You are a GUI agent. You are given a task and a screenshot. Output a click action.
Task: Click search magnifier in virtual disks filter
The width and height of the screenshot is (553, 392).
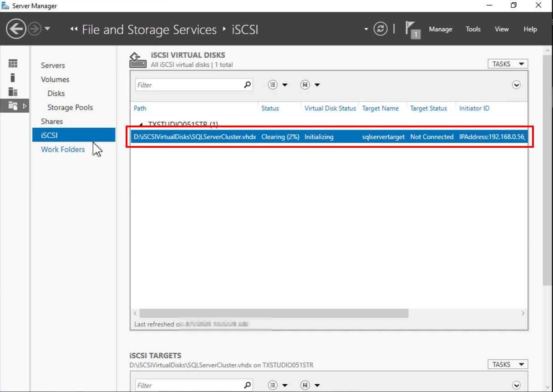[247, 85]
